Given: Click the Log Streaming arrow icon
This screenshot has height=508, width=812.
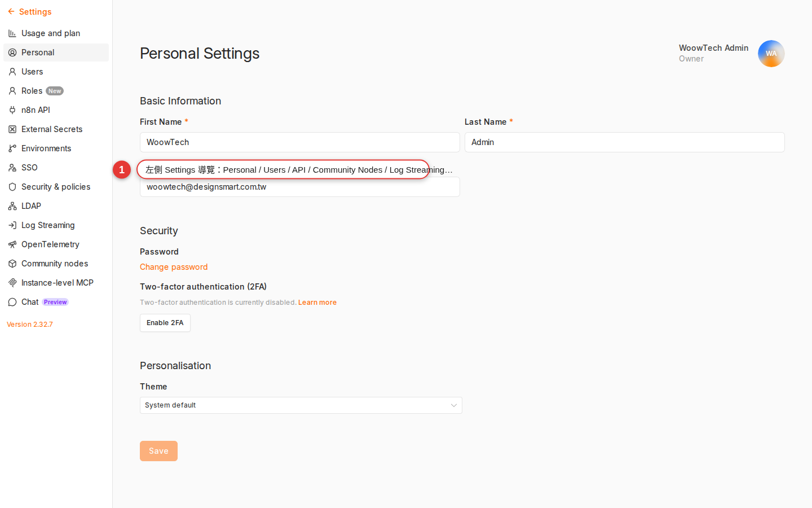Looking at the screenshot, I should pos(12,225).
